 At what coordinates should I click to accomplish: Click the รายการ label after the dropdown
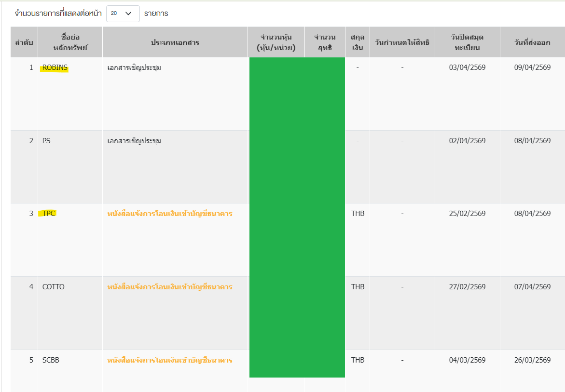(x=156, y=14)
